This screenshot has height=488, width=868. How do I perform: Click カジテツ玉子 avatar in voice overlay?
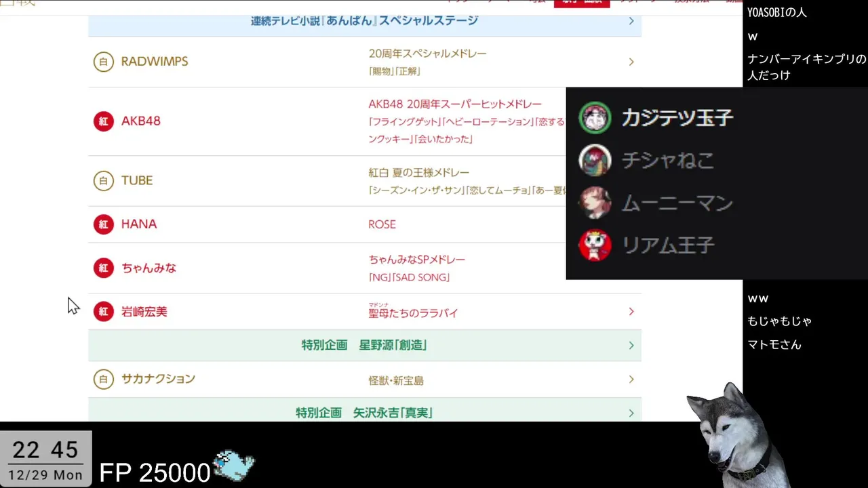(595, 118)
